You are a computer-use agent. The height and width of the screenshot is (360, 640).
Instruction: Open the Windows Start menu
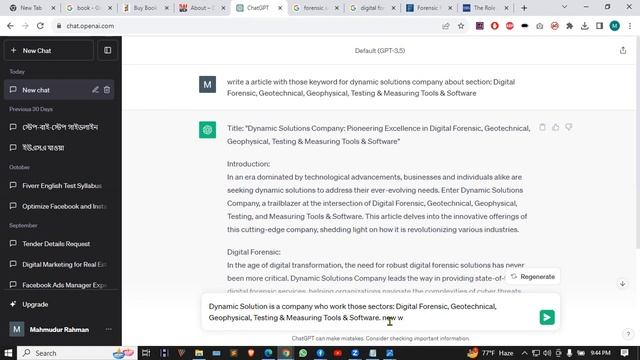(x=8, y=353)
